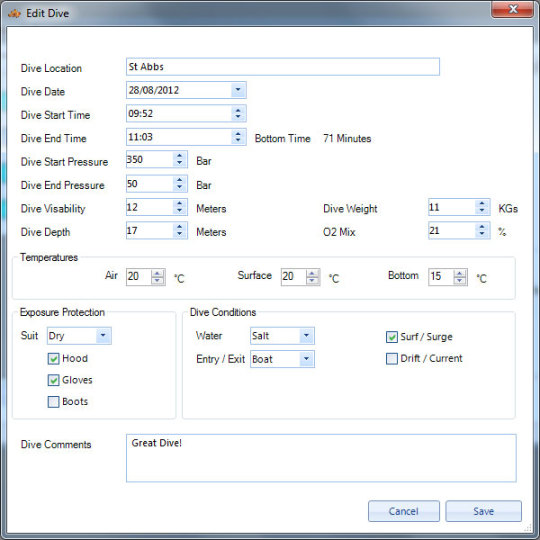
Task: Increase Dive End Pressure value
Action: point(179,180)
